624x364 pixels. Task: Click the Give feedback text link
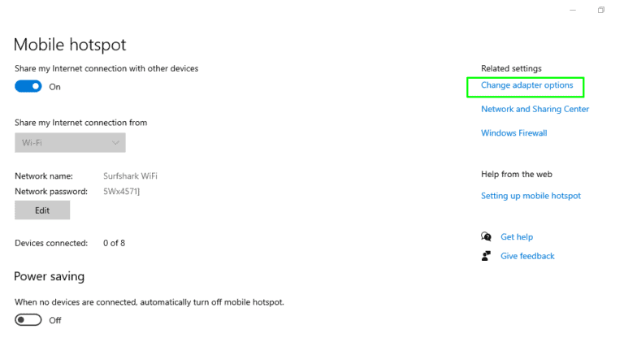point(527,256)
